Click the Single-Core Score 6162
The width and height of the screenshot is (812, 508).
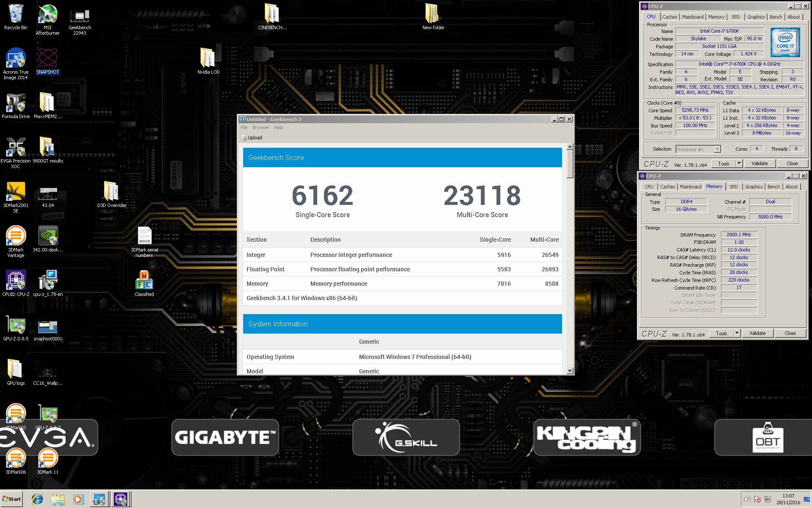(x=322, y=195)
